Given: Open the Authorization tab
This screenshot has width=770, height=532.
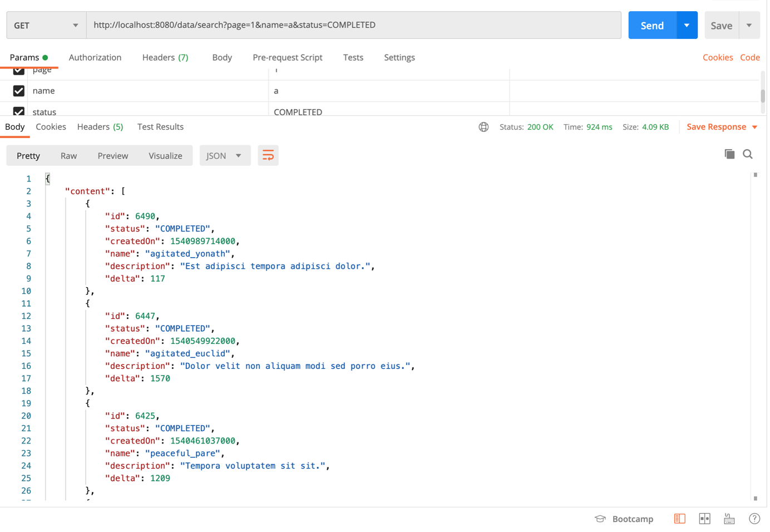Looking at the screenshot, I should coord(95,57).
